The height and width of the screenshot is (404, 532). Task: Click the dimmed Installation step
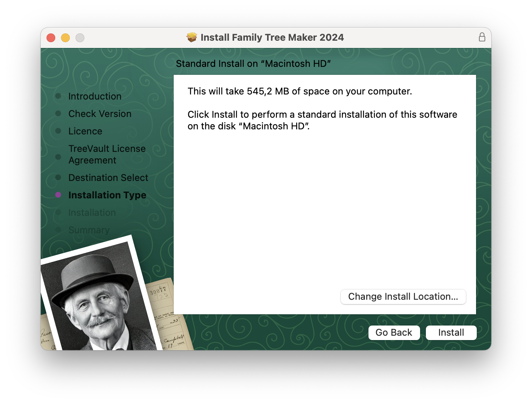pyautogui.click(x=92, y=213)
